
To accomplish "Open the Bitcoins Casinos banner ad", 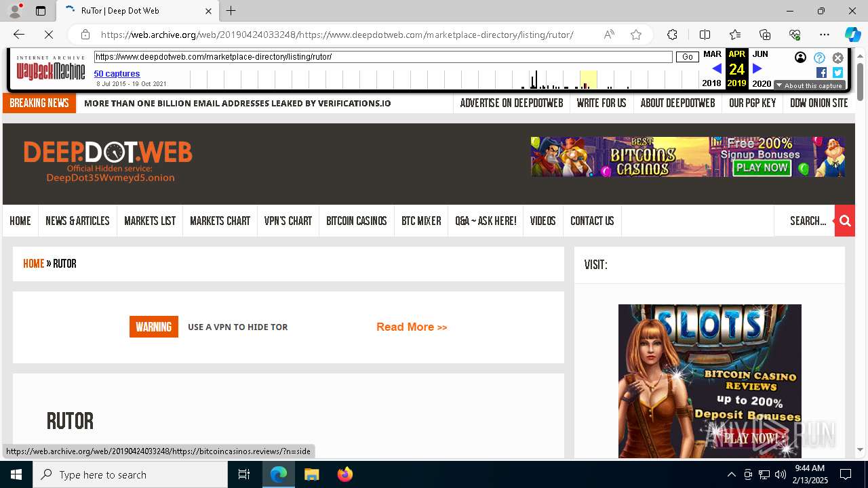I will coord(688,157).
